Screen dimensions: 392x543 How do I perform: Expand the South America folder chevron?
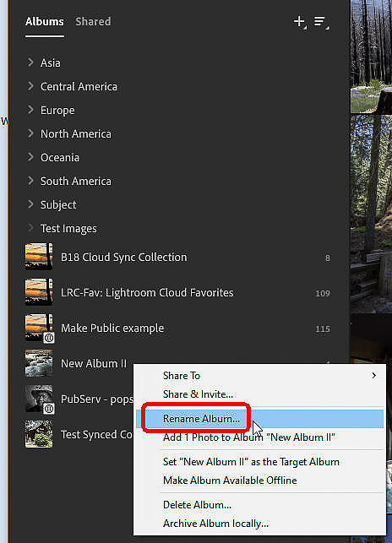coord(30,181)
